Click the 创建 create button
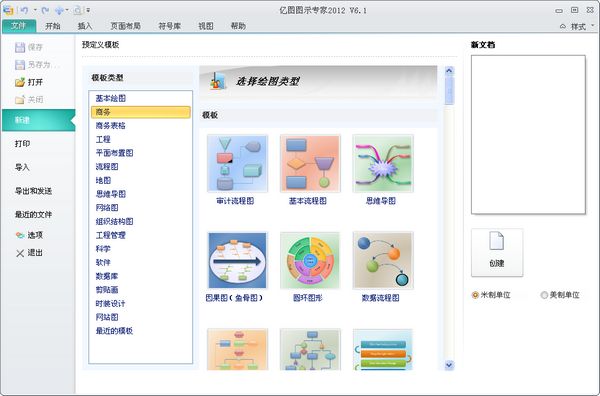The height and width of the screenshot is (396, 600). point(497,253)
